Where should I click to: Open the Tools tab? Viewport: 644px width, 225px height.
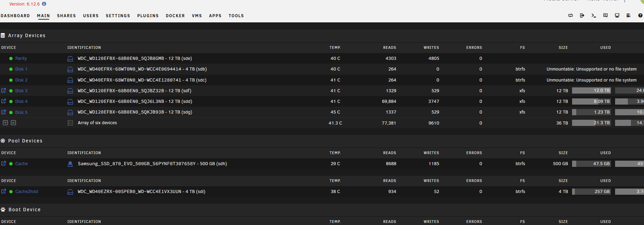coord(236,16)
